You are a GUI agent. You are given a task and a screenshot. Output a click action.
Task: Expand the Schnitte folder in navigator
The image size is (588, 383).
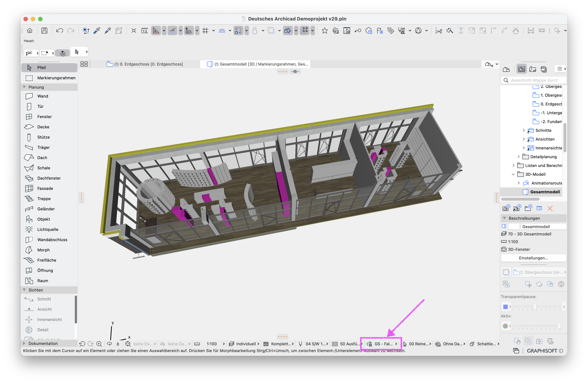tap(523, 130)
